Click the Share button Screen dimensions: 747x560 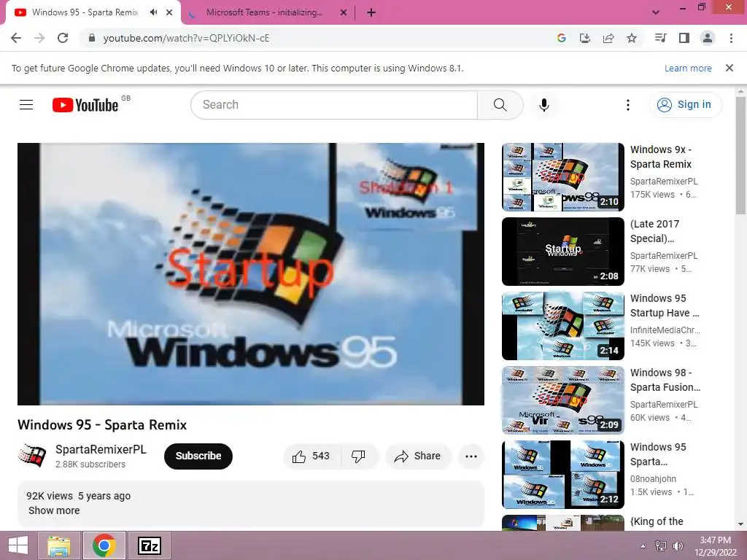click(x=418, y=456)
